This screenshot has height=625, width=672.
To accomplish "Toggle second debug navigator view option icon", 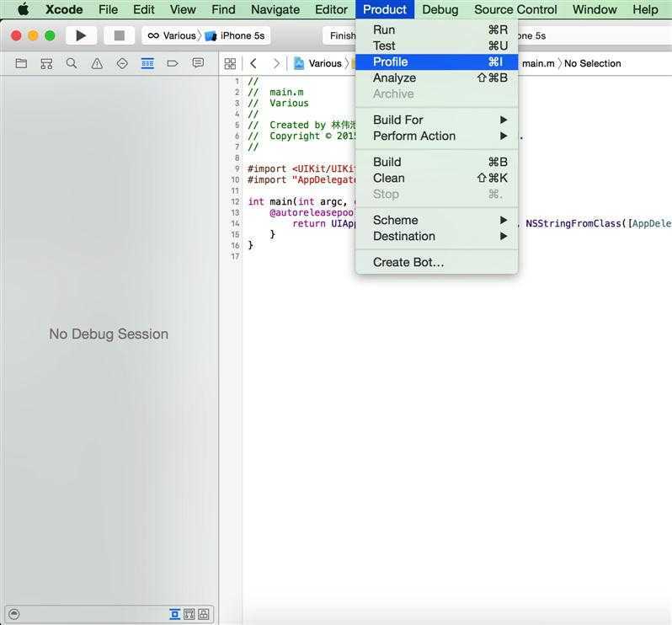I will tap(189, 614).
